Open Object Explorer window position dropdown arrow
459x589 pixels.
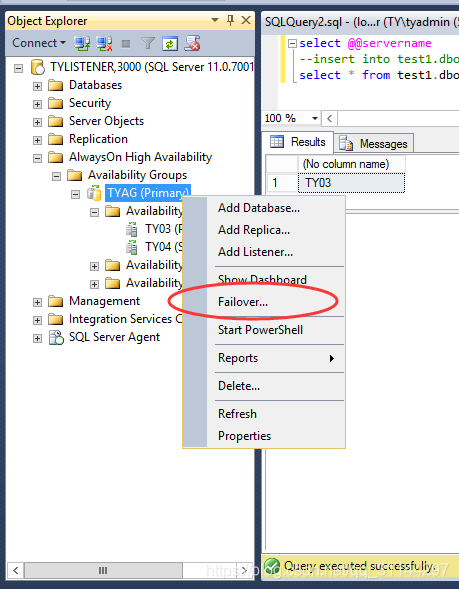pyautogui.click(x=215, y=20)
